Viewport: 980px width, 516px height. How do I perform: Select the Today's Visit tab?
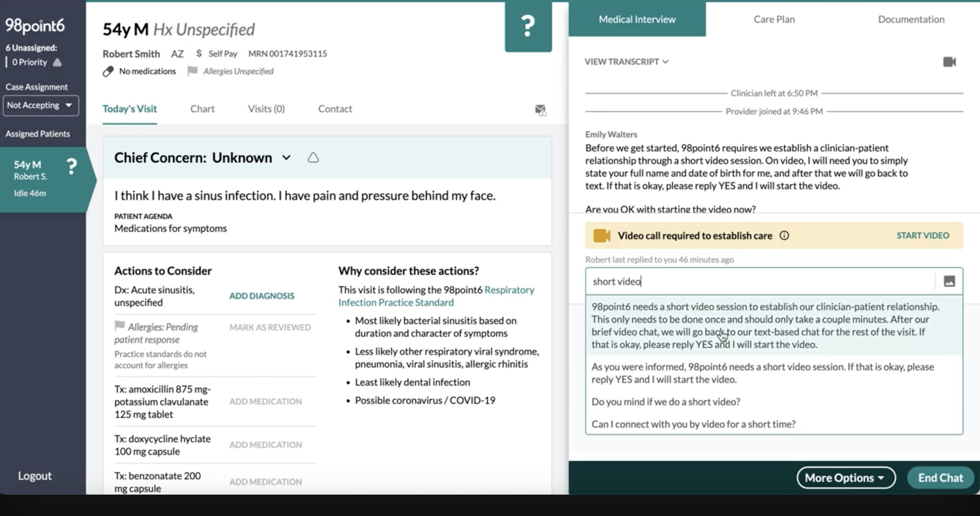[x=130, y=109]
